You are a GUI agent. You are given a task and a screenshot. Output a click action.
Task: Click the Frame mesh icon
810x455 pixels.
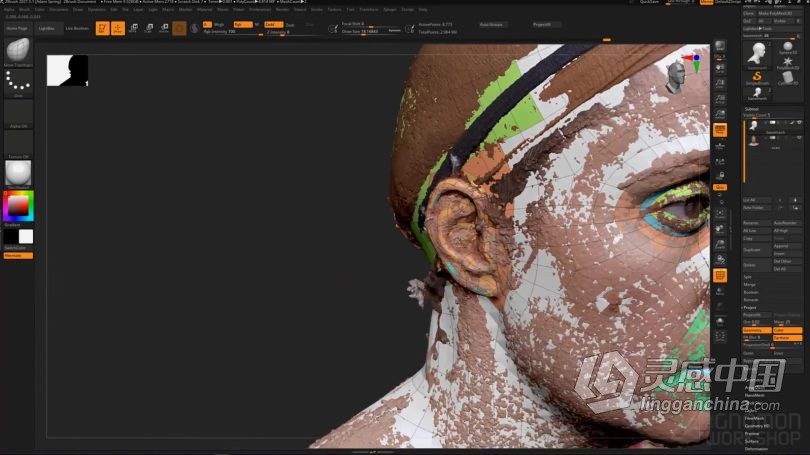pos(720,214)
